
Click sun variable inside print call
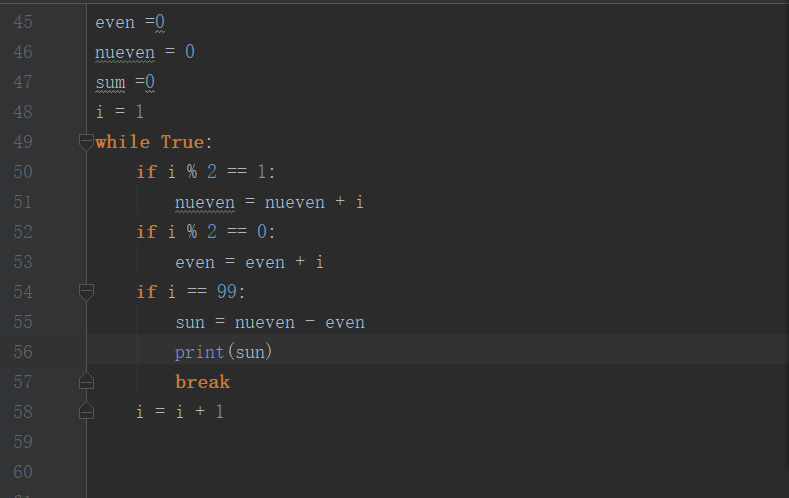click(250, 352)
